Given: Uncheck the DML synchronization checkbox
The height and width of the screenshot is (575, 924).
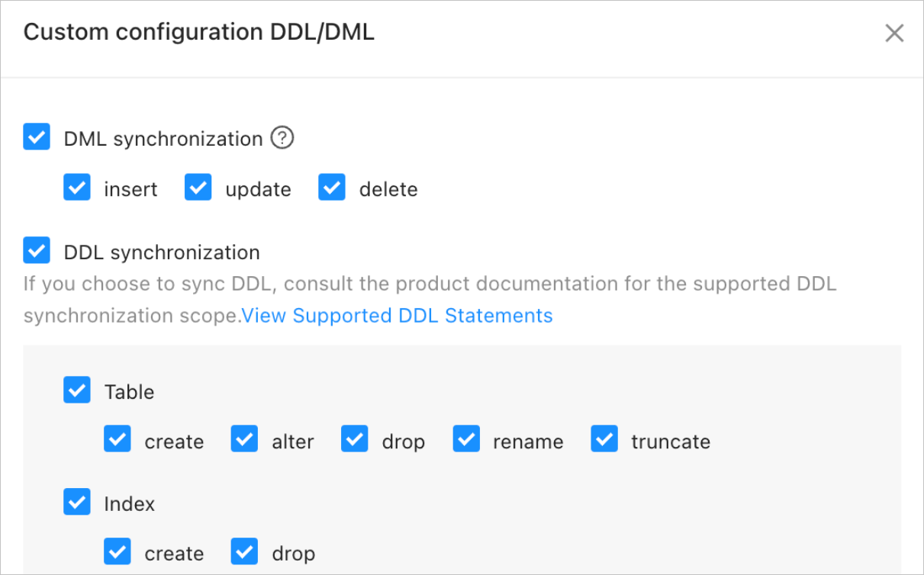Looking at the screenshot, I should coord(37,138).
